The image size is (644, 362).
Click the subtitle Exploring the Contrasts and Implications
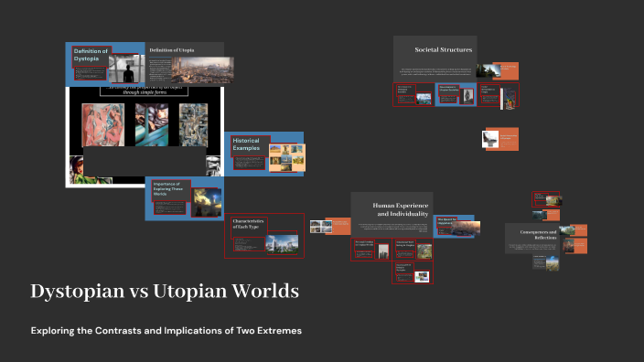point(166,330)
